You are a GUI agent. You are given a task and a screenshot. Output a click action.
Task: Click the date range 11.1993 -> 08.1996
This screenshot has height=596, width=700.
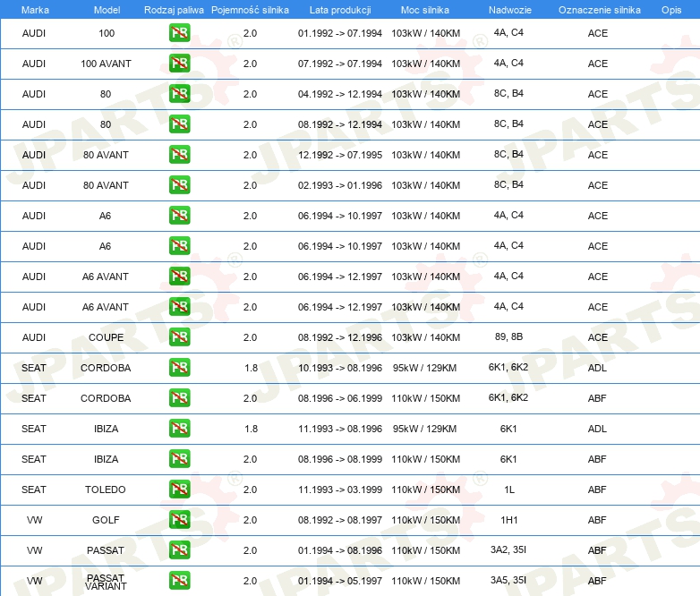(340, 429)
